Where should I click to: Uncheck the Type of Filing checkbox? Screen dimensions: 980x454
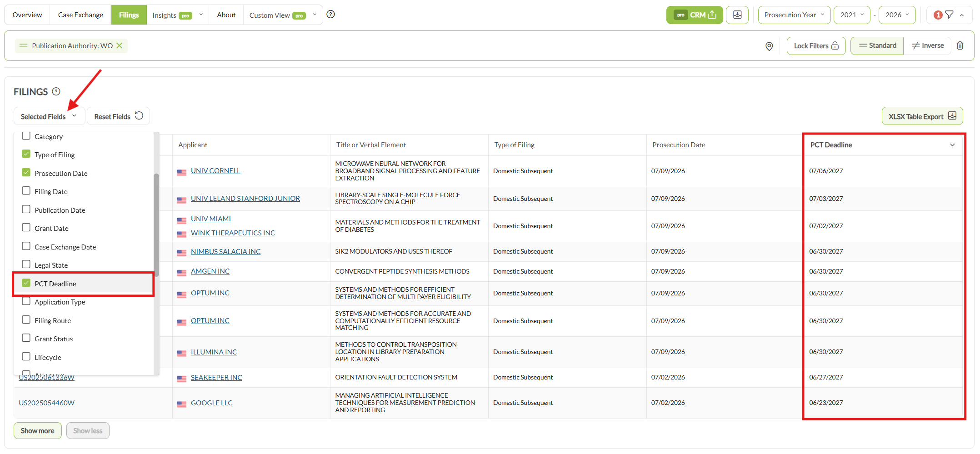click(x=26, y=154)
